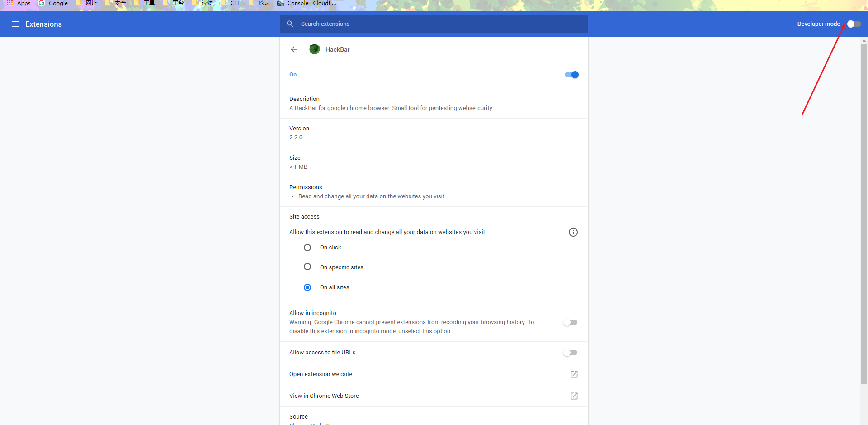The width and height of the screenshot is (868, 425).
Task: Open the 安全 bookmark folder
Action: [x=115, y=3]
